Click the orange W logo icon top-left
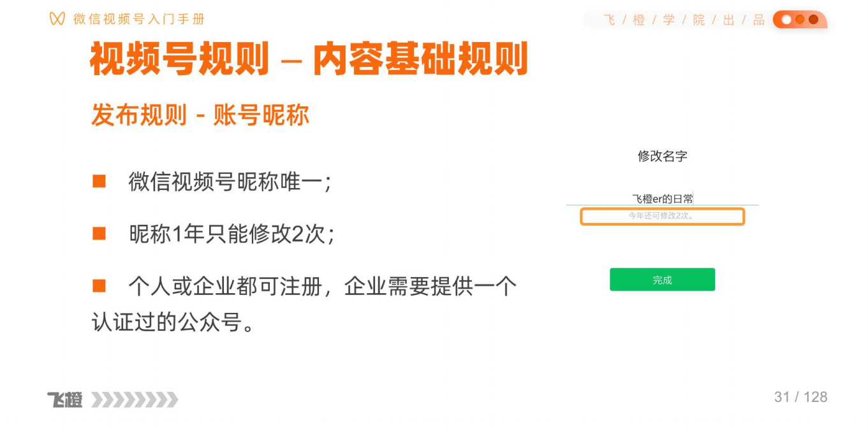Image resolution: width=868 pixels, height=432 pixels. pos(55,18)
